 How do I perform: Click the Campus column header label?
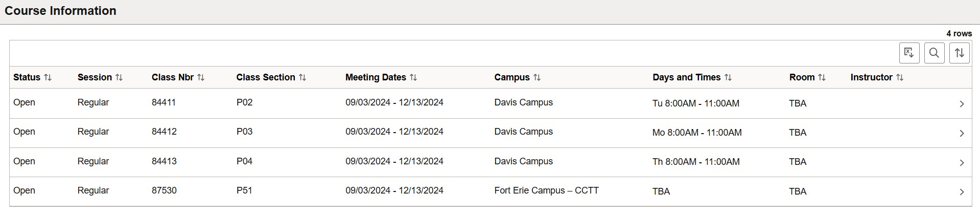click(x=512, y=77)
